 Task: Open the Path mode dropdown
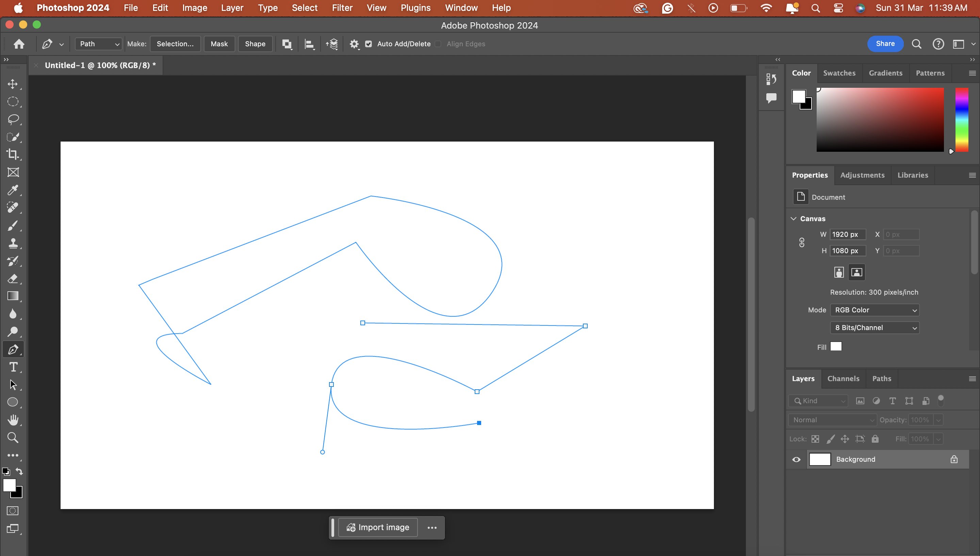(98, 44)
